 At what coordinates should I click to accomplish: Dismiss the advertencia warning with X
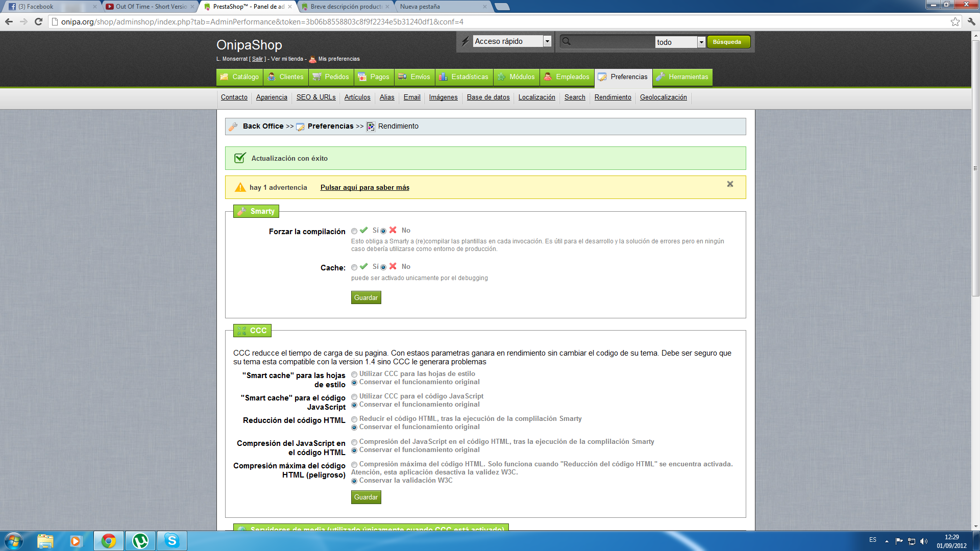pyautogui.click(x=730, y=184)
